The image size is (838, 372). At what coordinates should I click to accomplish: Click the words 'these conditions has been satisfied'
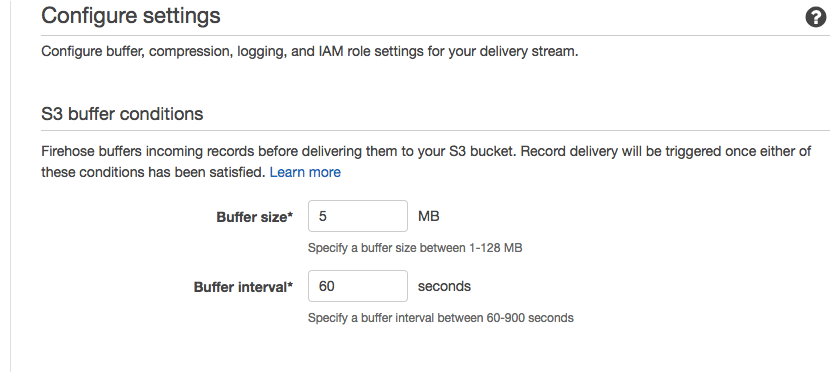click(x=153, y=172)
